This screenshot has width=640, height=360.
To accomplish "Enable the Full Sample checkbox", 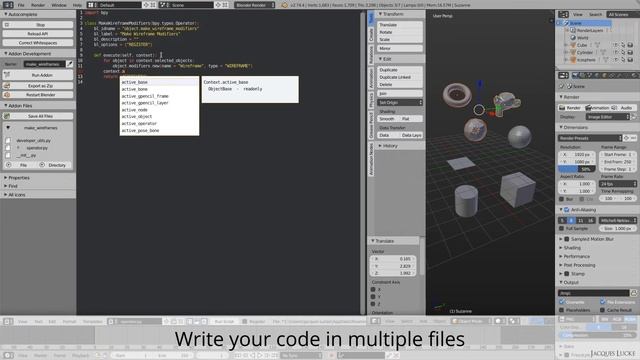I will click(562, 229).
